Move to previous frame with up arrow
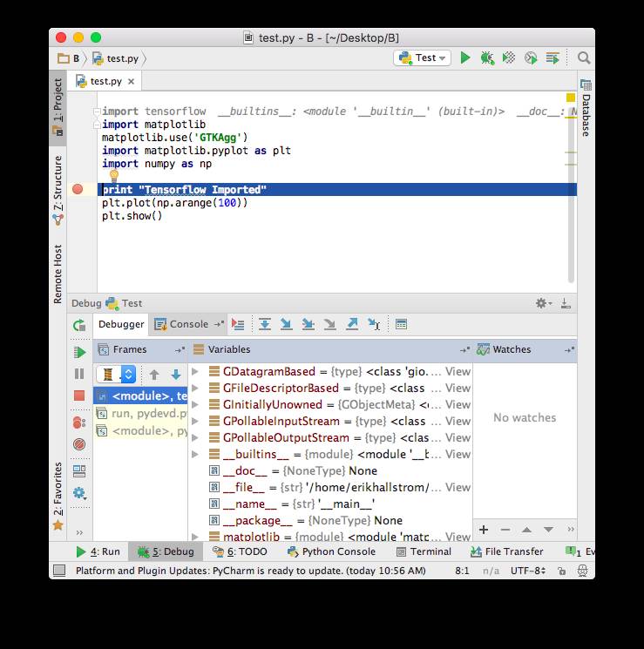The height and width of the screenshot is (649, 644). pos(154,375)
